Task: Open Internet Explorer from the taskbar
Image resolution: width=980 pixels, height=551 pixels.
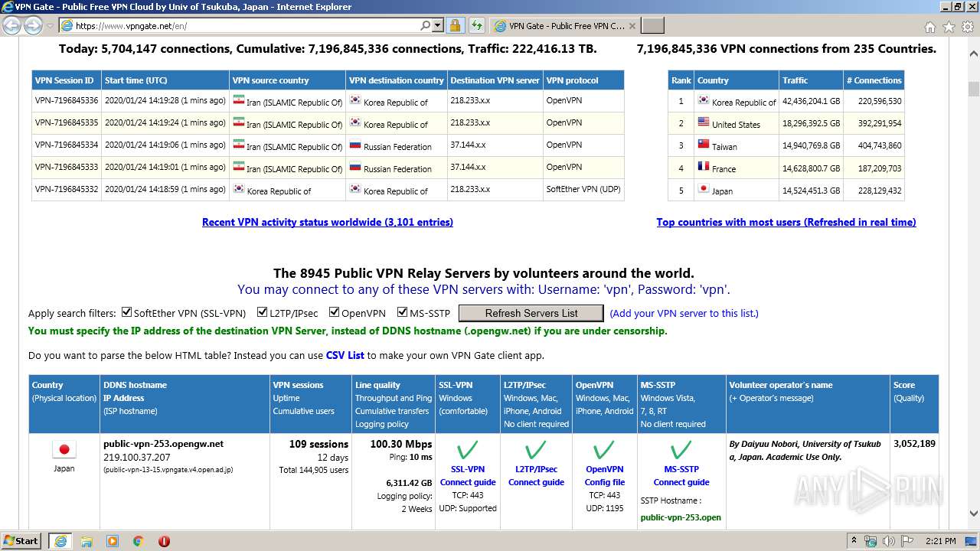Action: coord(60,541)
